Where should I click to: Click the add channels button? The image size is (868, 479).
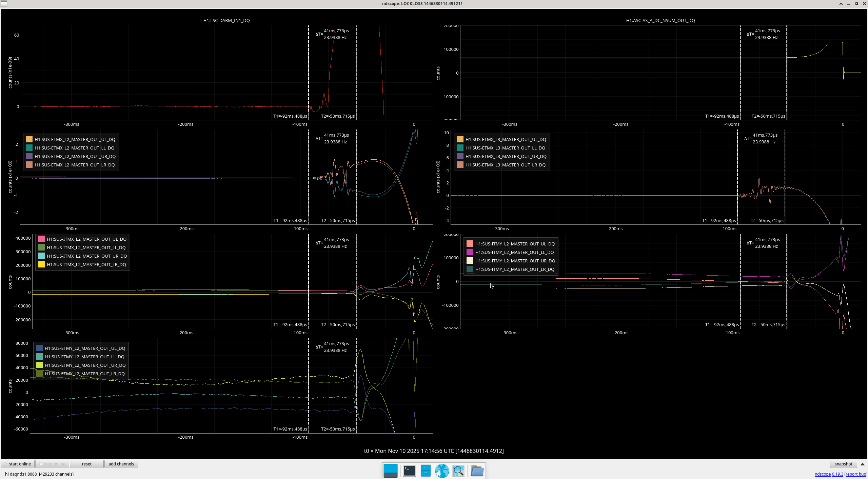coord(121,464)
